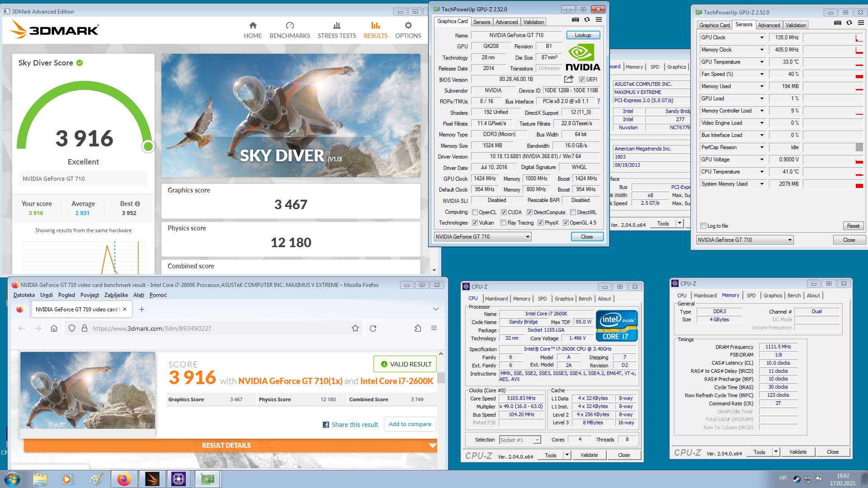Screen dimensions: 868x488
Task: Reload the Firefox page
Action: click(x=373, y=328)
